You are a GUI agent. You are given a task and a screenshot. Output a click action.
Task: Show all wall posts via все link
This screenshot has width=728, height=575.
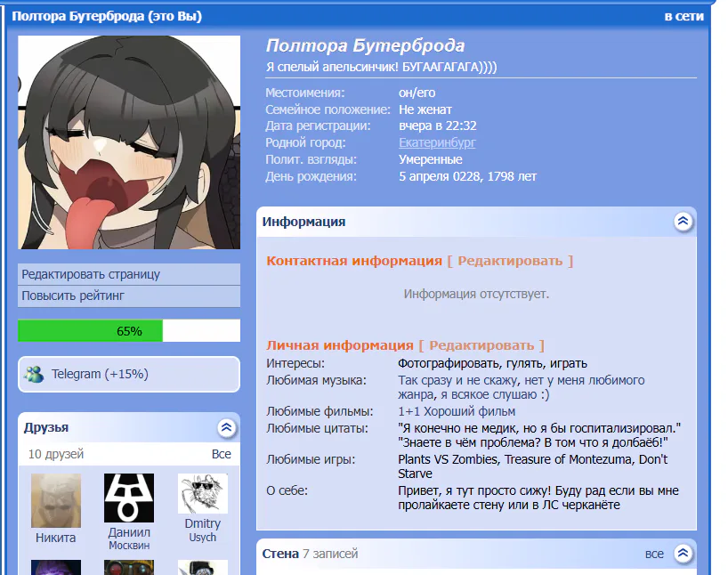(654, 554)
